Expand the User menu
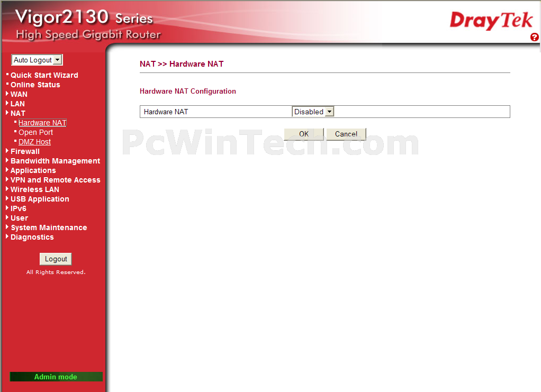The image size is (541, 392). [19, 218]
